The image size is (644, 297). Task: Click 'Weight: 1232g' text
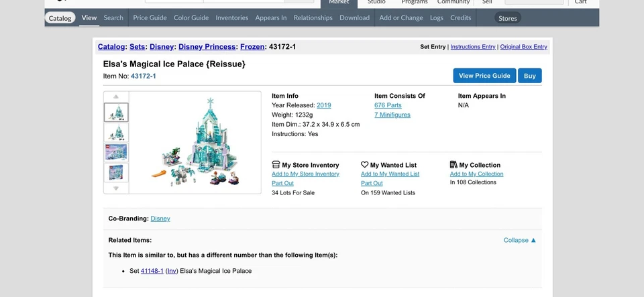pos(292,115)
